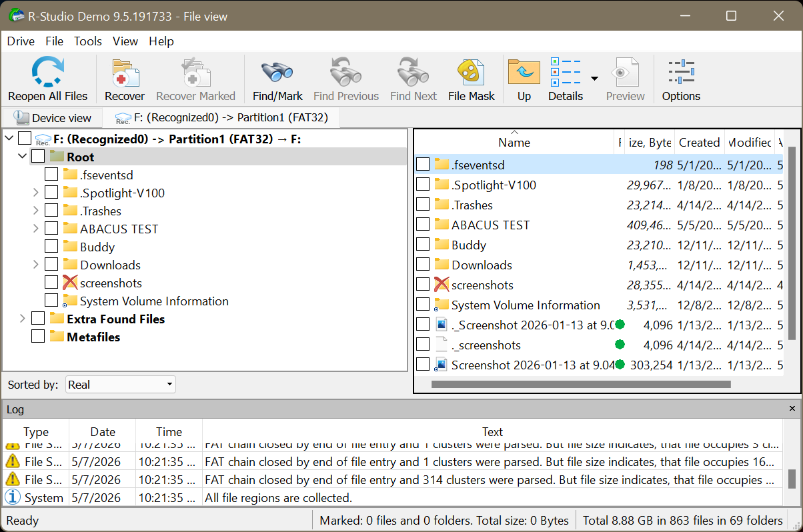
Task: Expand the .Trashes tree node
Action: click(36, 211)
